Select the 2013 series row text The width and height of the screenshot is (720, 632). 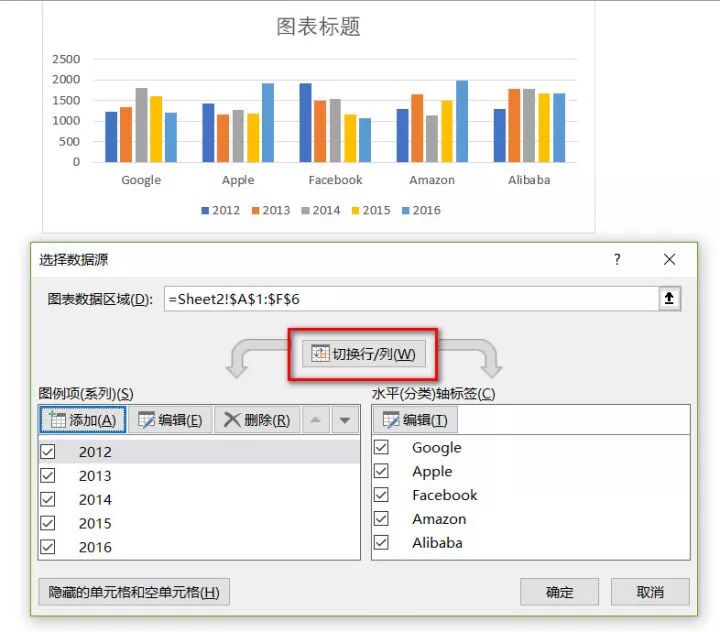95,476
